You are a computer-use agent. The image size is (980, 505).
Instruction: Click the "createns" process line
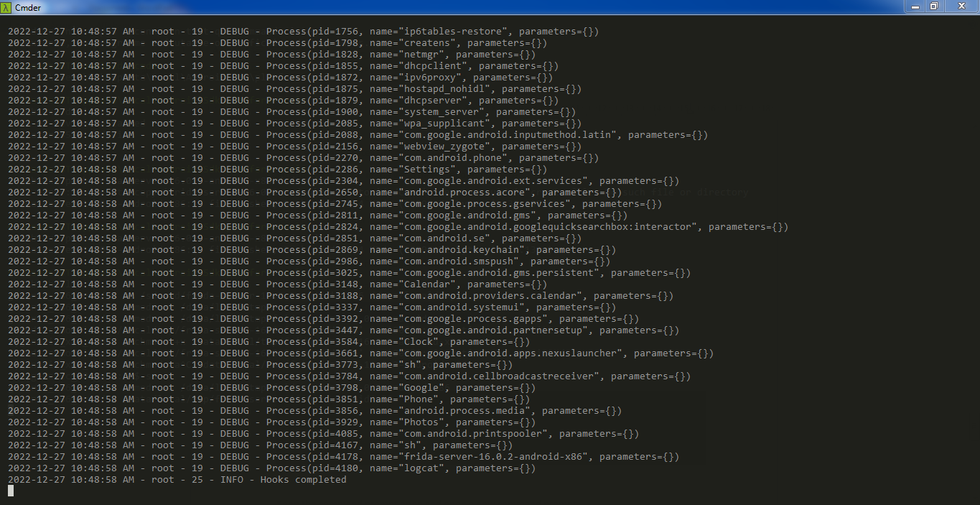click(x=278, y=43)
